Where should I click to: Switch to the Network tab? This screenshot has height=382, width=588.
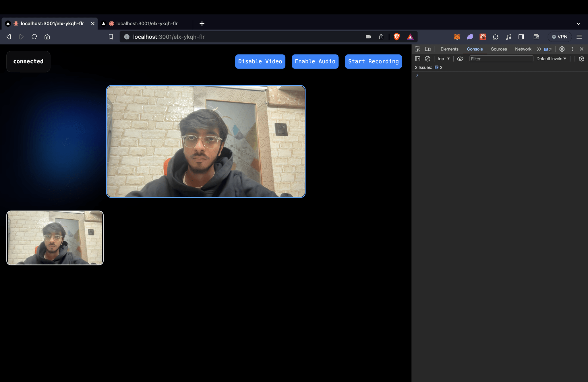pos(523,49)
